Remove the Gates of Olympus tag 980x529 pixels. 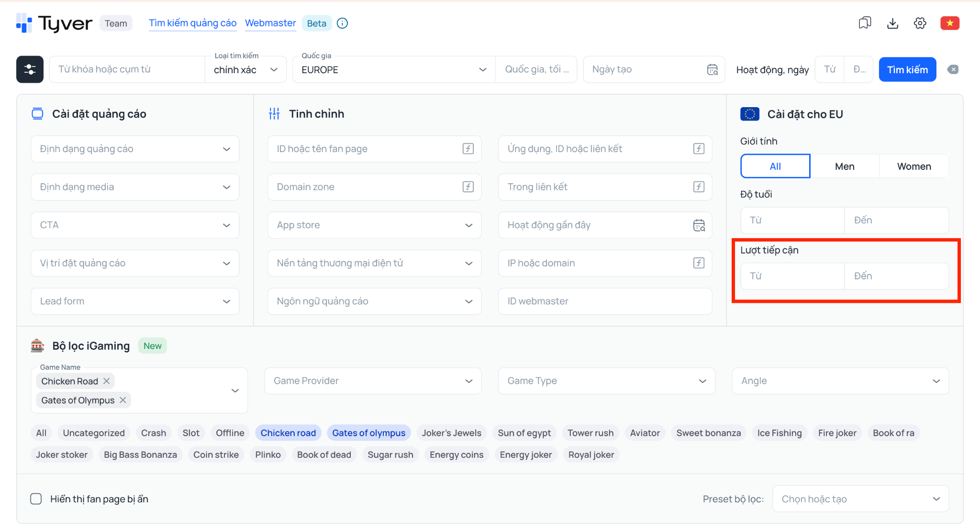coord(123,400)
